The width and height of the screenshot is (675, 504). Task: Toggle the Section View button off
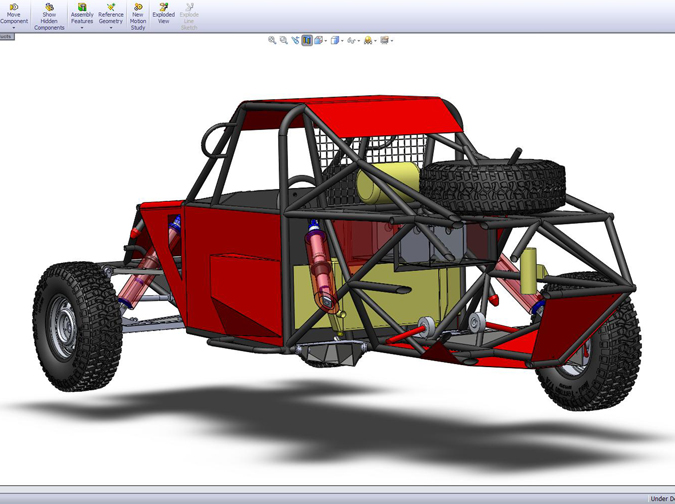tap(307, 41)
